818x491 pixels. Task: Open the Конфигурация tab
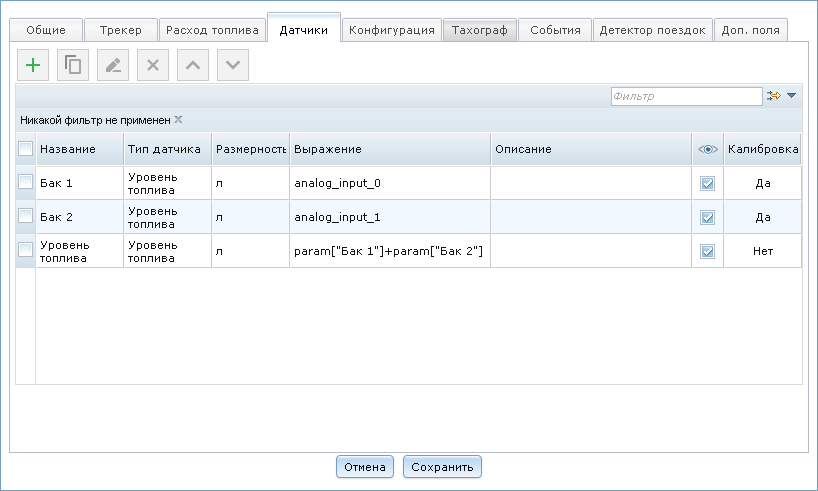coord(391,30)
